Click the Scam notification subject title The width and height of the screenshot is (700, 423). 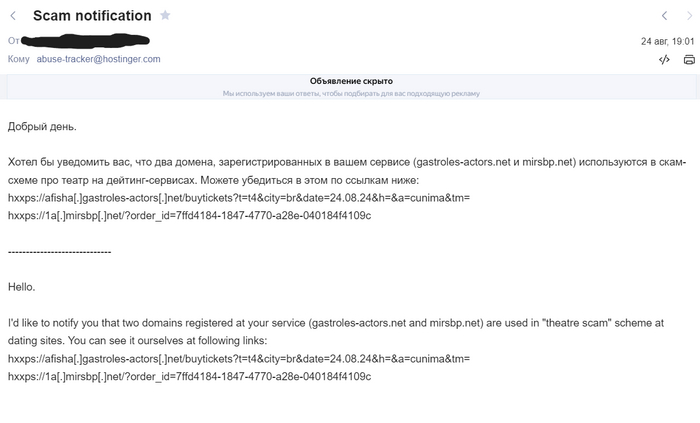[92, 16]
